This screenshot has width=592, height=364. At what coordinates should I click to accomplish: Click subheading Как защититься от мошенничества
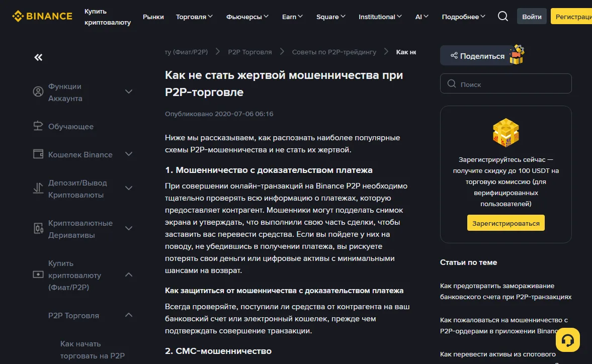tap(284, 291)
